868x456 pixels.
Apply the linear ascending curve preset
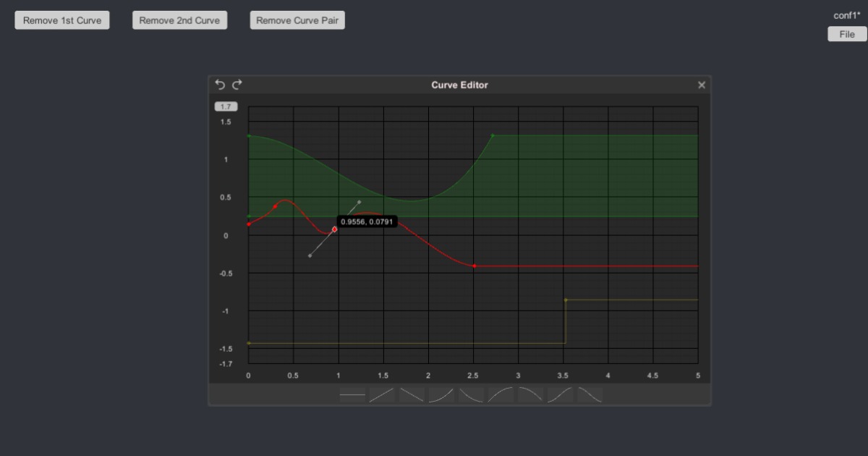pos(381,394)
